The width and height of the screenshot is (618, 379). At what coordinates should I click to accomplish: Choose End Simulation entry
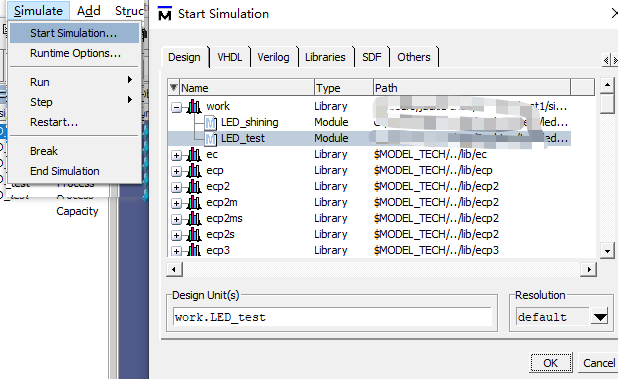tap(74, 171)
